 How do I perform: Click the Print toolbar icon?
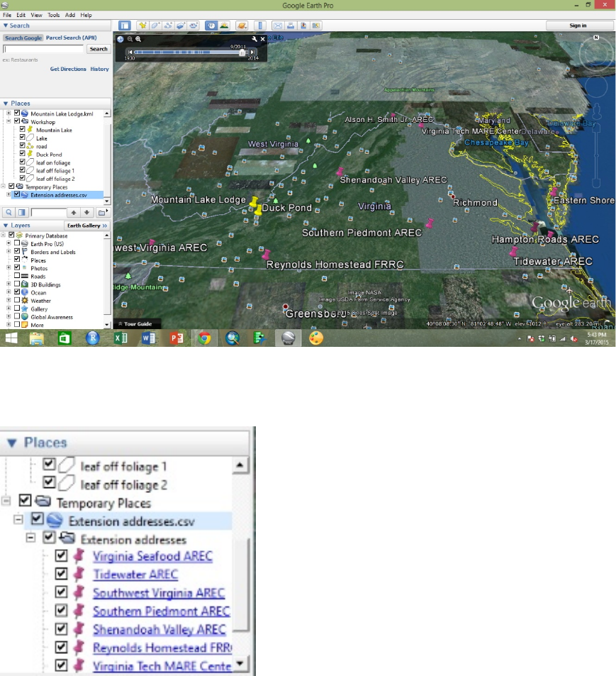click(x=291, y=26)
